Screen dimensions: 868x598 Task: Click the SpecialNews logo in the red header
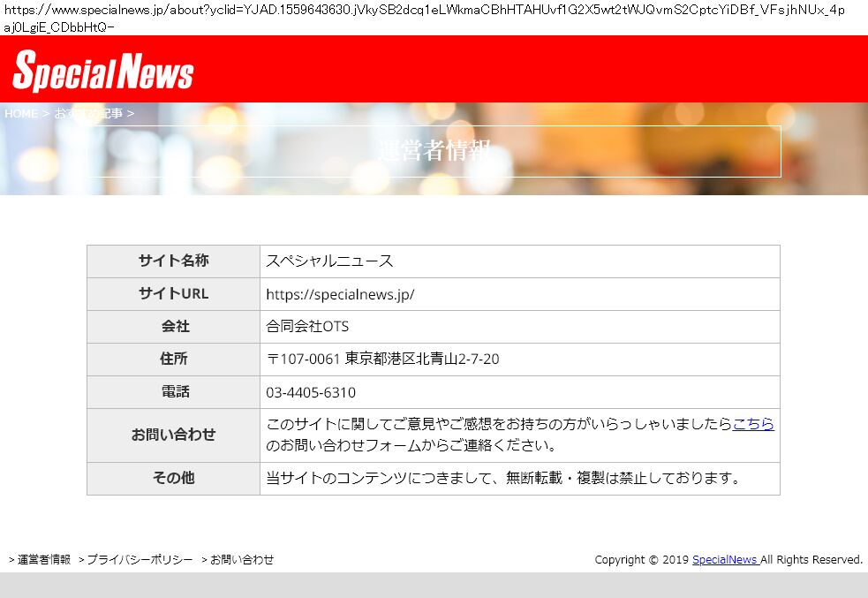103,71
